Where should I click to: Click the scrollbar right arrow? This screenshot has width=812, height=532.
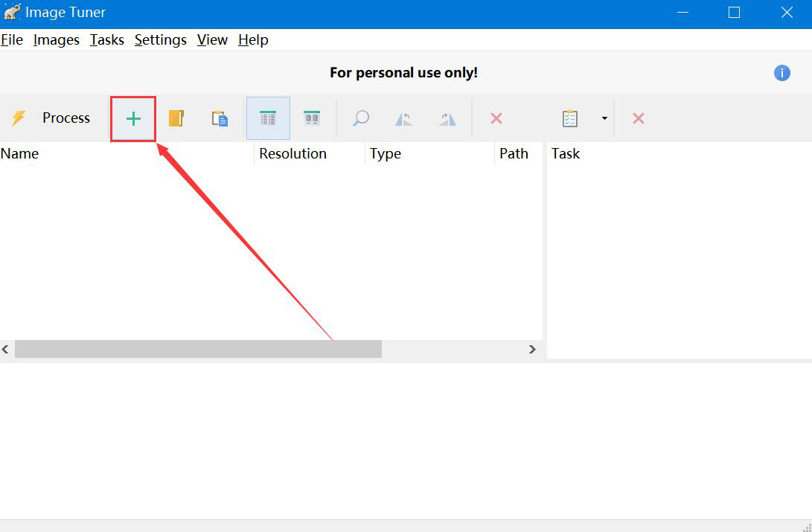tap(532, 349)
